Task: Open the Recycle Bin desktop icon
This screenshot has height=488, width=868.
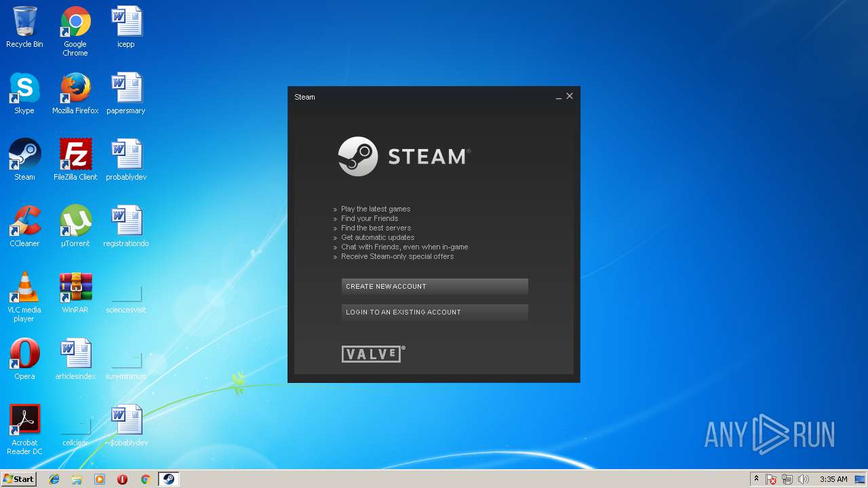Action: [x=24, y=27]
